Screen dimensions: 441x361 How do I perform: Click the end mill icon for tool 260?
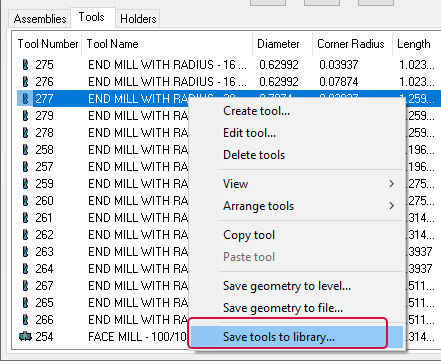click(25, 201)
